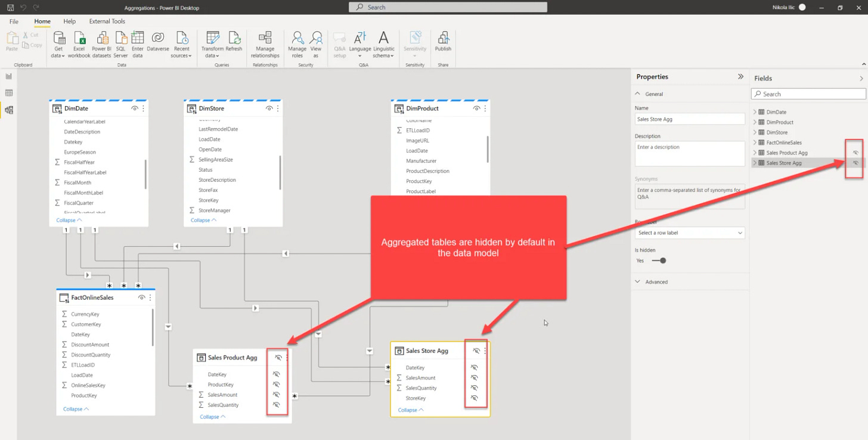868x440 pixels.
Task: Unhide the Sales Product Agg table header
Action: click(278, 358)
